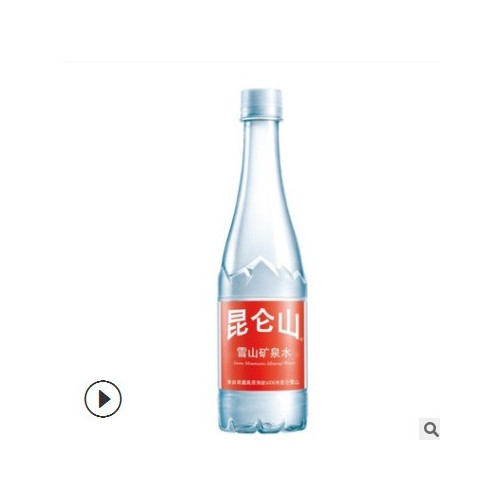
Task: Click the water bottle product image
Action: click(x=262, y=261)
